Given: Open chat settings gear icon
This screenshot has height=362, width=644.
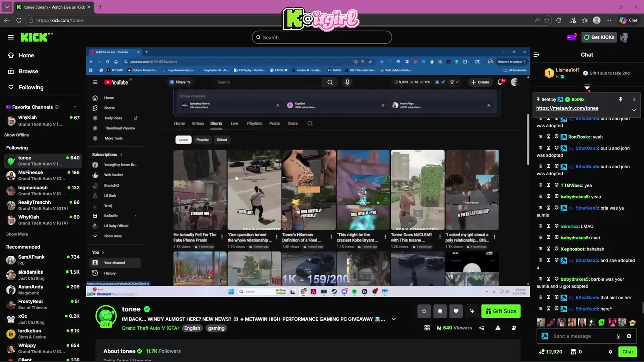Looking at the screenshot, I should pyautogui.click(x=610, y=352).
